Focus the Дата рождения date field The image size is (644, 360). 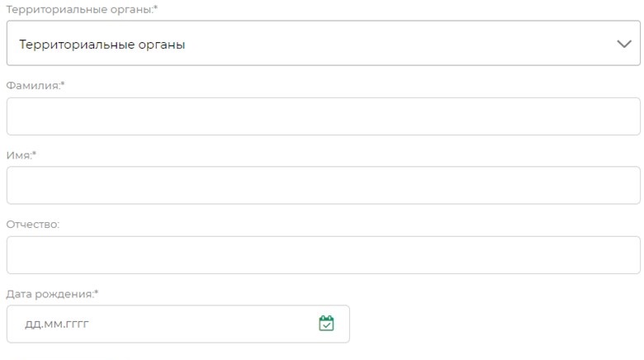pyautogui.click(x=178, y=324)
